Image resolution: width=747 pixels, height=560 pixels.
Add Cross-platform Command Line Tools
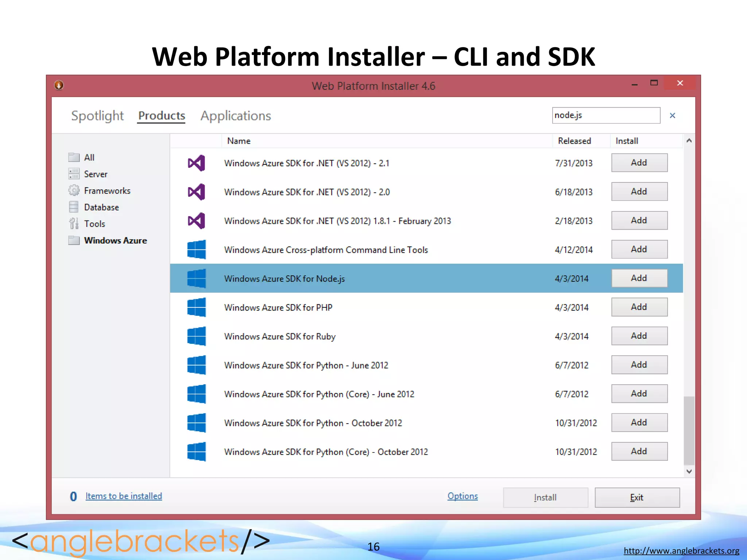coord(639,249)
